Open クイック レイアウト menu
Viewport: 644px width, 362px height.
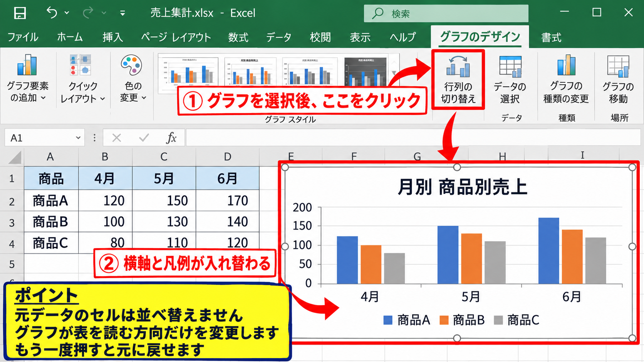[82, 79]
